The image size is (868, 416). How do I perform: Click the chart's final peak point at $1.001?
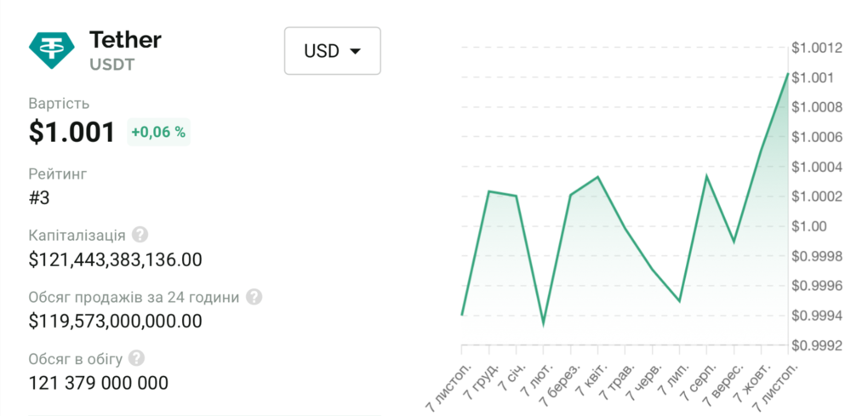click(x=787, y=75)
